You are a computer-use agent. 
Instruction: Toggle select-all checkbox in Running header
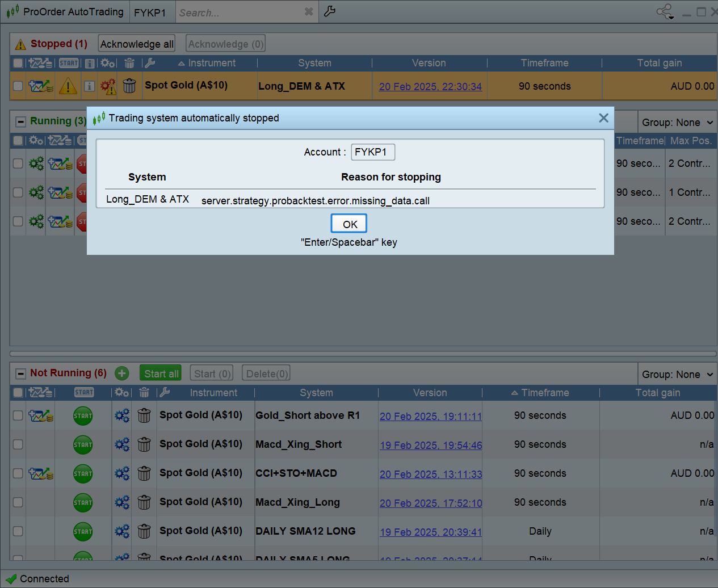[18, 140]
